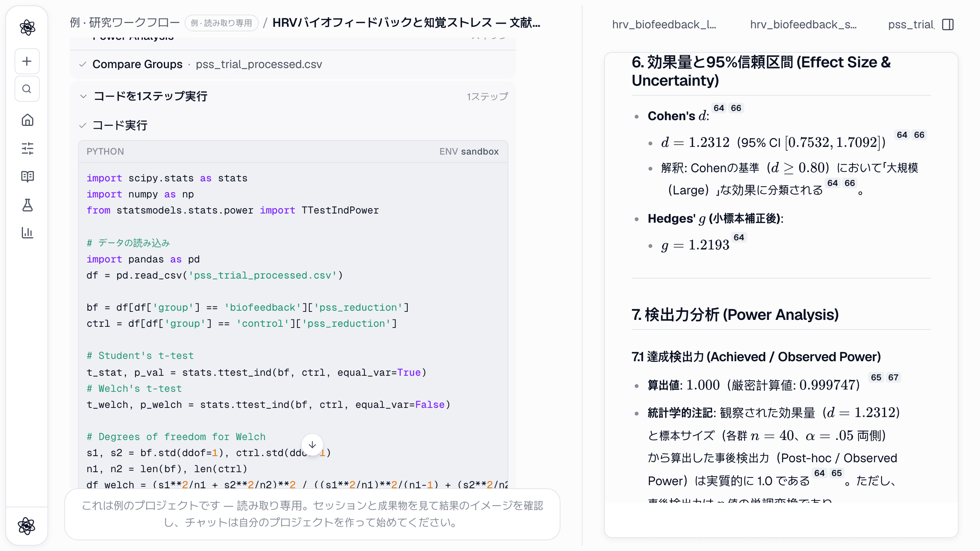Click the 例 · 読み取り専用 badge
Image resolution: width=980 pixels, height=551 pixels.
click(x=222, y=23)
